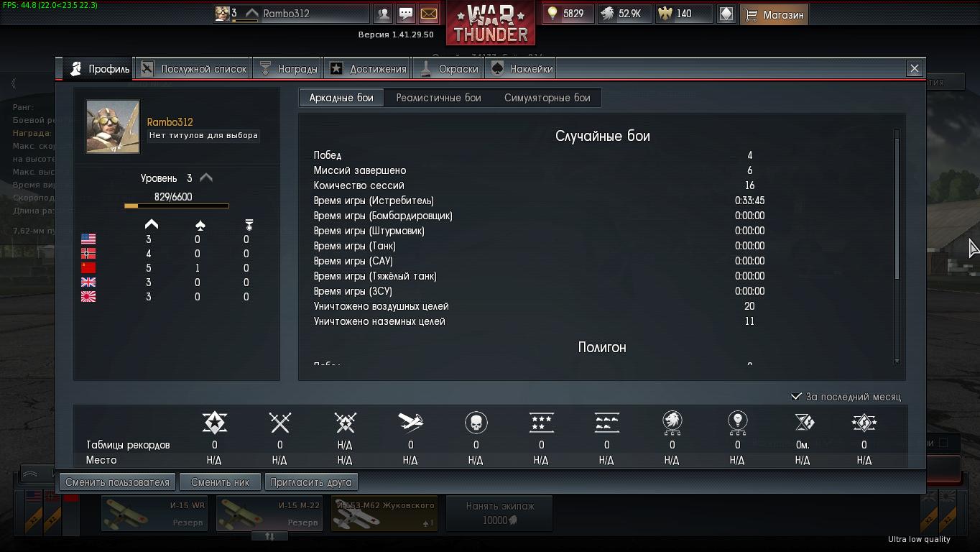Open the Достижения tab
The width and height of the screenshot is (980, 552).
368,68
